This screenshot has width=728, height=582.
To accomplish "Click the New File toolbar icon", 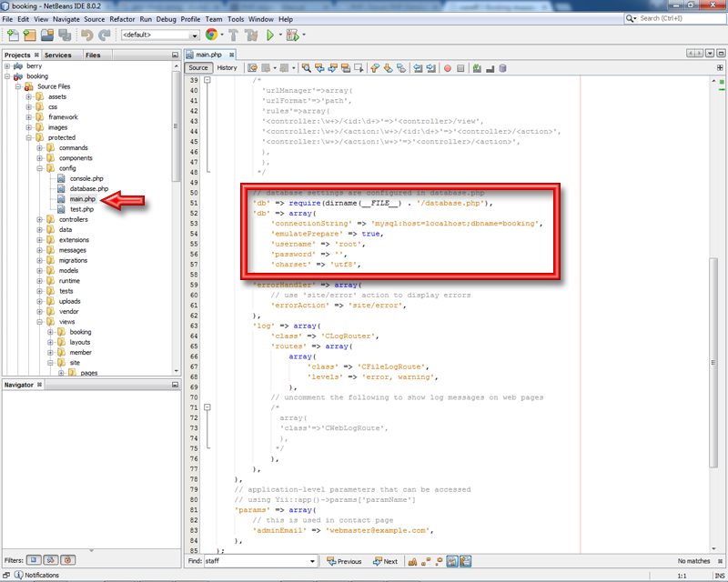I will click(x=13, y=35).
